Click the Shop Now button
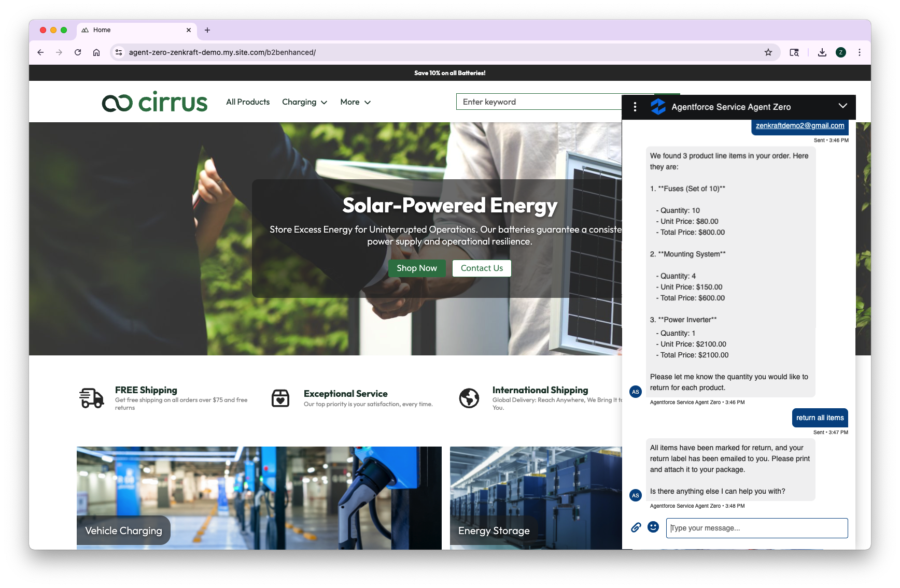The height and width of the screenshot is (588, 900). tap(417, 268)
